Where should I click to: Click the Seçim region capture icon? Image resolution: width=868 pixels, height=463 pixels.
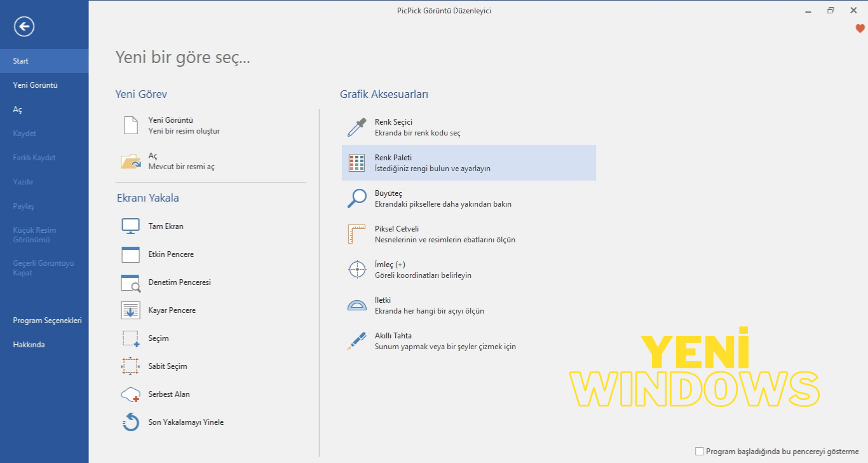point(130,338)
